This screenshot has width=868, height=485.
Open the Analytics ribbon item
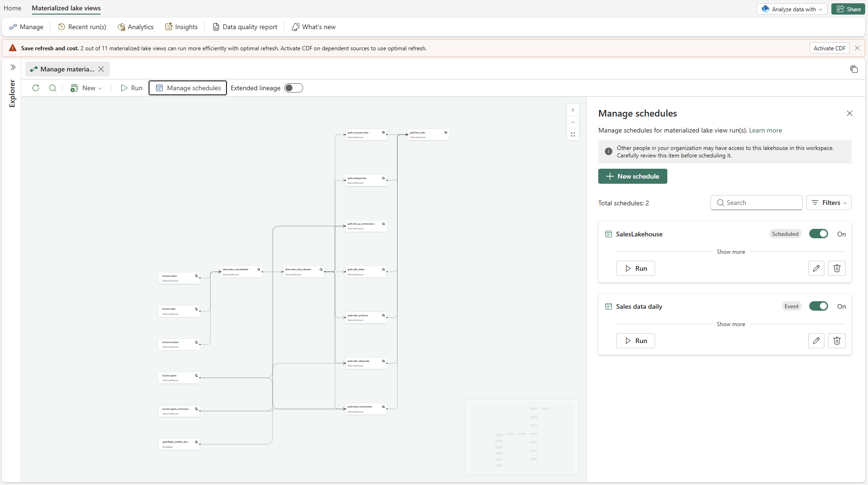(136, 27)
